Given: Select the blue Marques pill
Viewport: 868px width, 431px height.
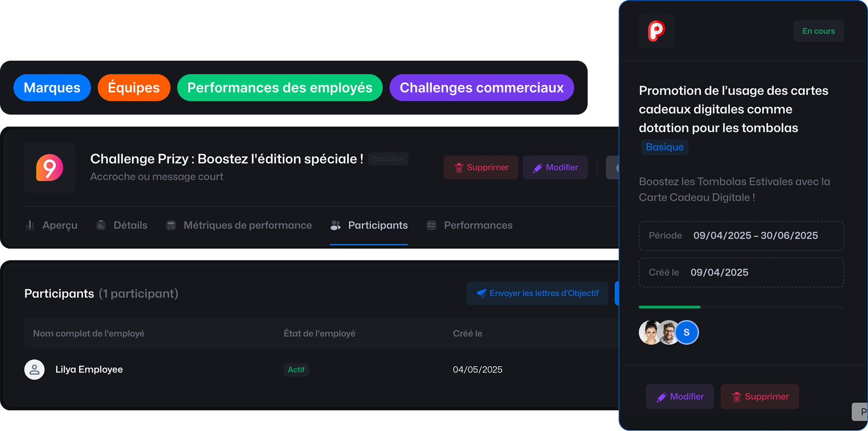Looking at the screenshot, I should pos(52,88).
